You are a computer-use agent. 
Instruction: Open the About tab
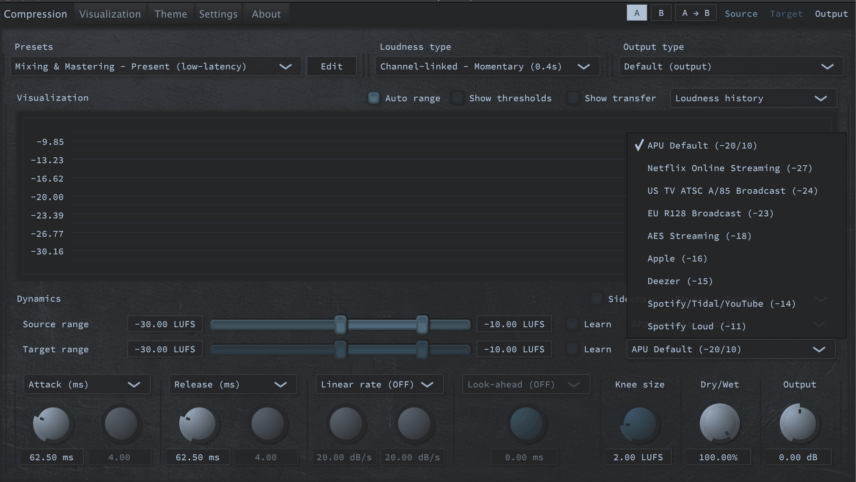coord(266,14)
